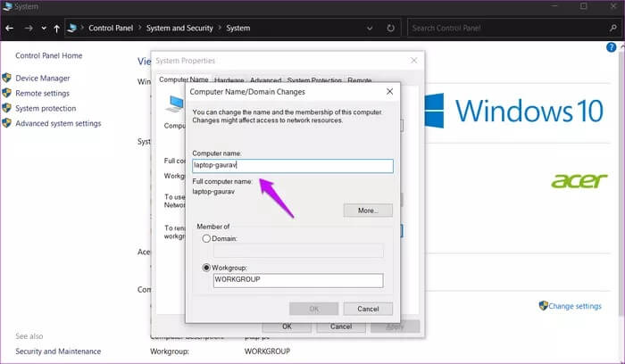Expand the address bar history dropdown
The width and height of the screenshot is (625, 364).
tap(370, 29)
